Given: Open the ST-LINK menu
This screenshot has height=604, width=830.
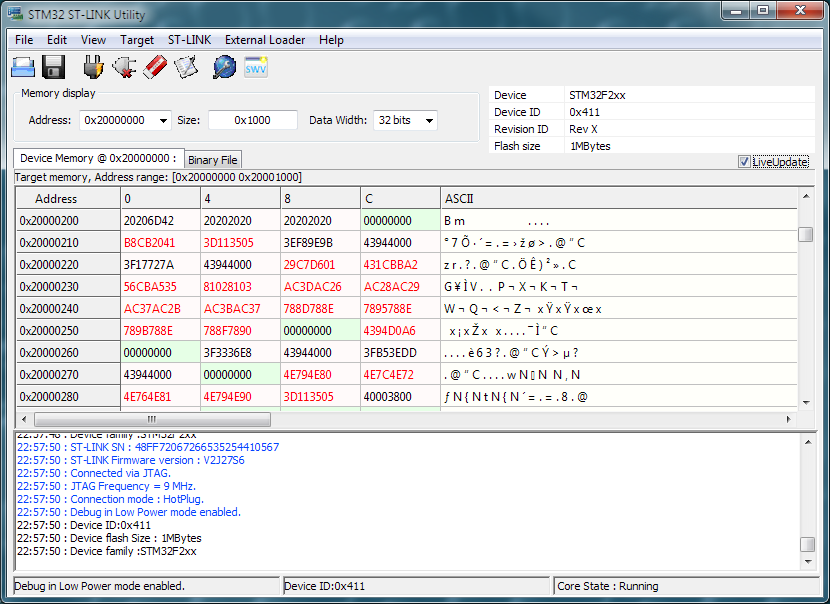Looking at the screenshot, I should pyautogui.click(x=190, y=40).
